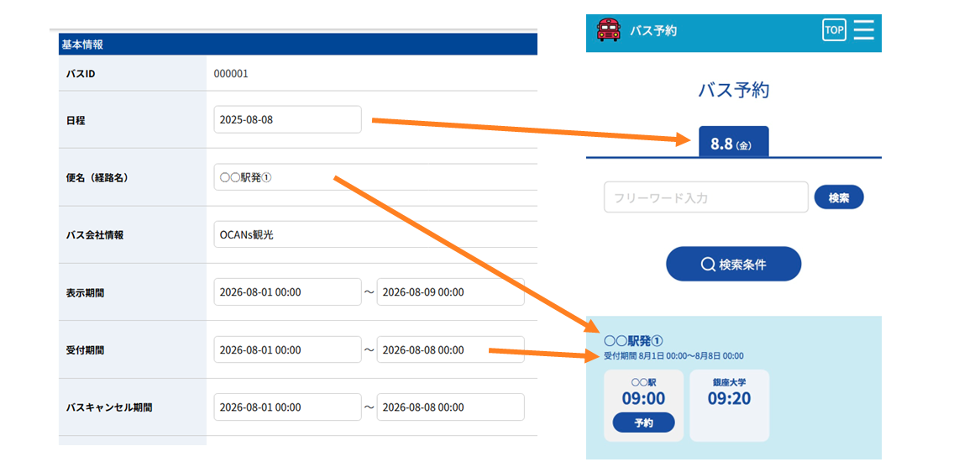Viewport: 980px width, 462px height.
Task: Click the バスID value 000001
Action: (x=231, y=74)
